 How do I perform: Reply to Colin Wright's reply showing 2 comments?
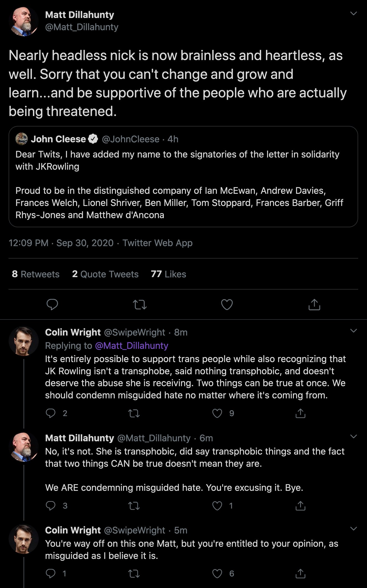[51, 413]
